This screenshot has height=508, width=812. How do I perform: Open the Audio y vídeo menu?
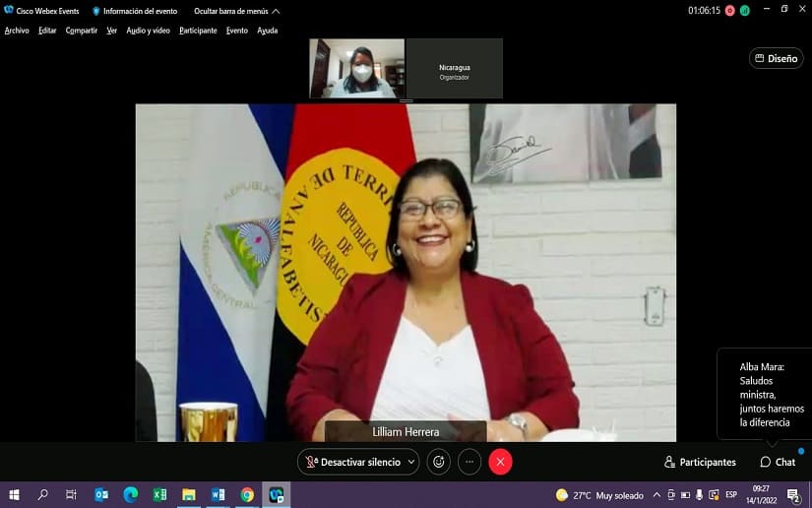[x=148, y=31]
